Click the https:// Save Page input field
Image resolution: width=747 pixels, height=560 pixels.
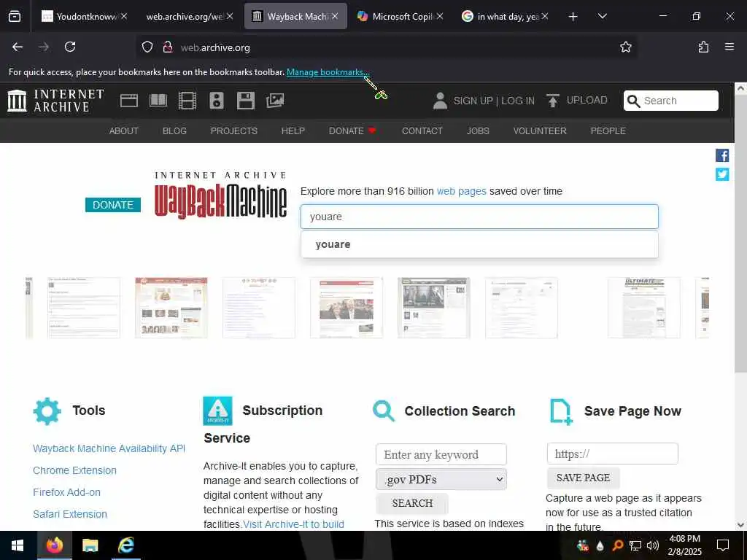612,454
